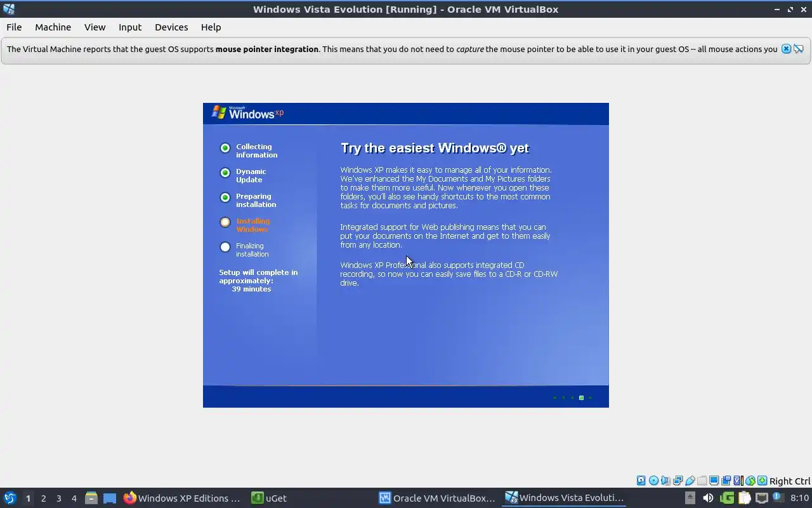Click the Installing Windows step bullet

tap(225, 222)
